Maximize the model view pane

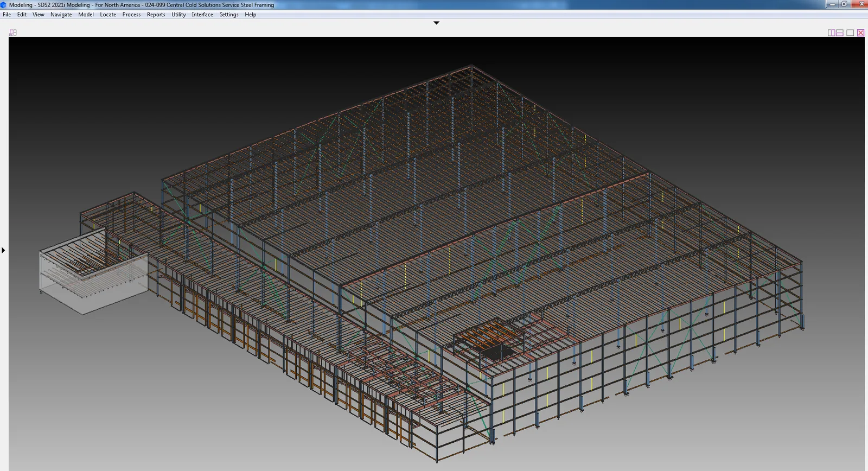coord(850,33)
